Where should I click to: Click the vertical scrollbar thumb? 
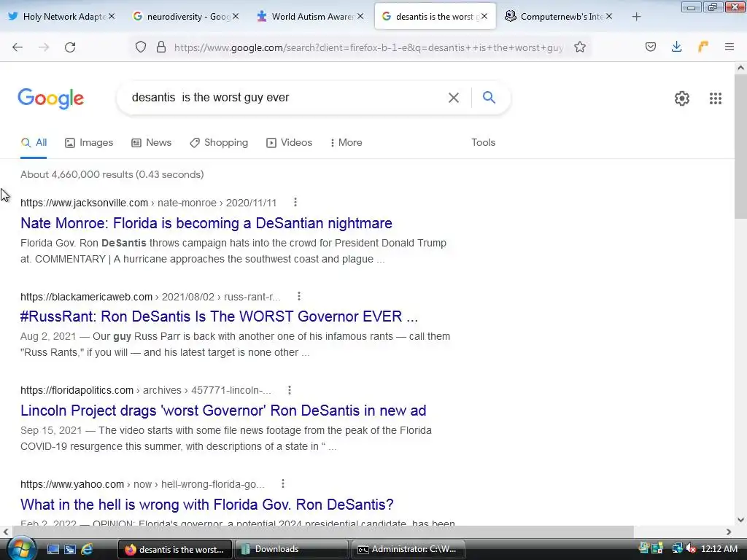740,145
